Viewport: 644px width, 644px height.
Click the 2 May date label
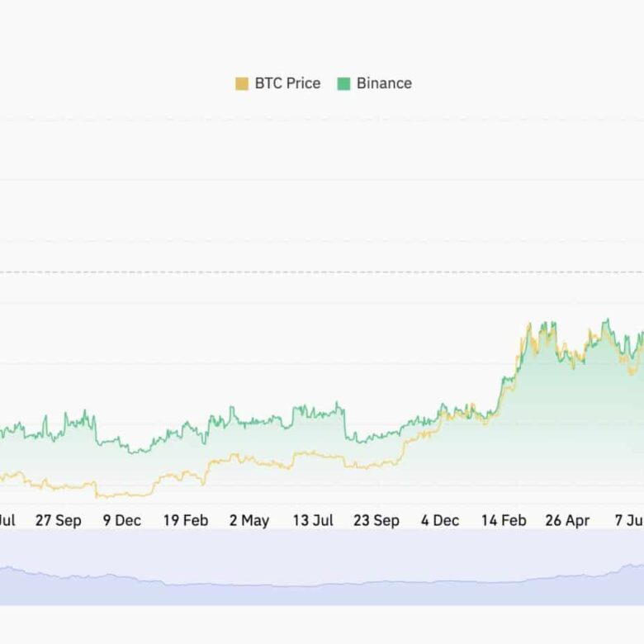(249, 521)
